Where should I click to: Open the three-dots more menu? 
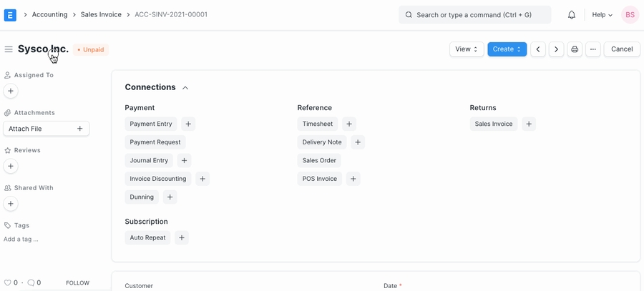point(593,49)
